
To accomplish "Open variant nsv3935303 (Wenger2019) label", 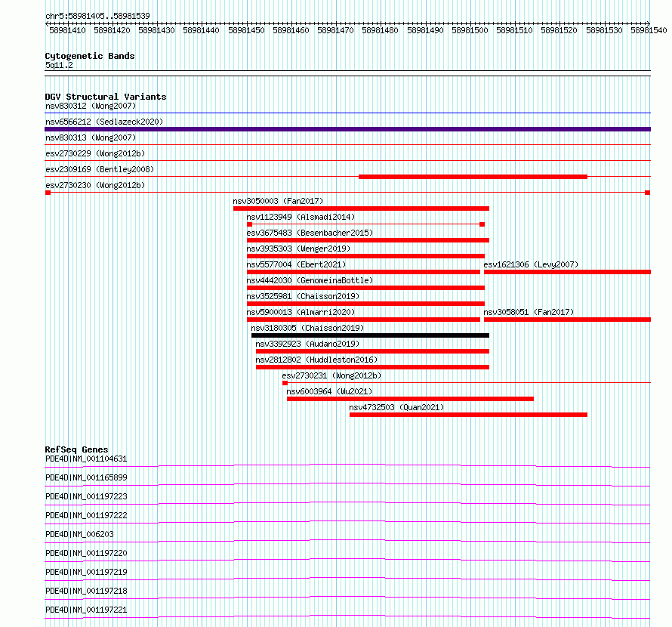I will 298,249.
